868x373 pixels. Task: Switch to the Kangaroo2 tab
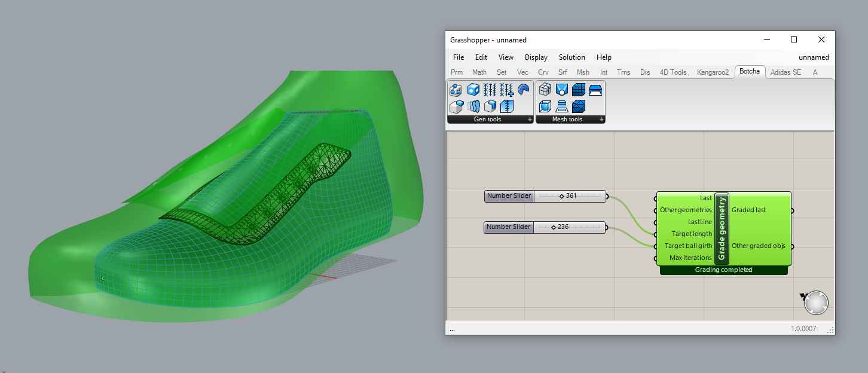[x=713, y=72]
